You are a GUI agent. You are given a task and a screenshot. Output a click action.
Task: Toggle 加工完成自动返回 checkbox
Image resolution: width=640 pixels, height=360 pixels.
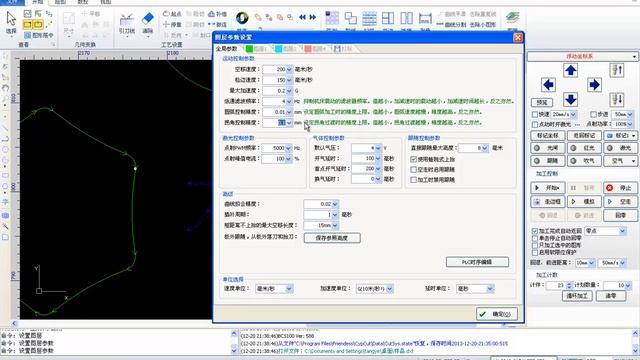pos(535,231)
